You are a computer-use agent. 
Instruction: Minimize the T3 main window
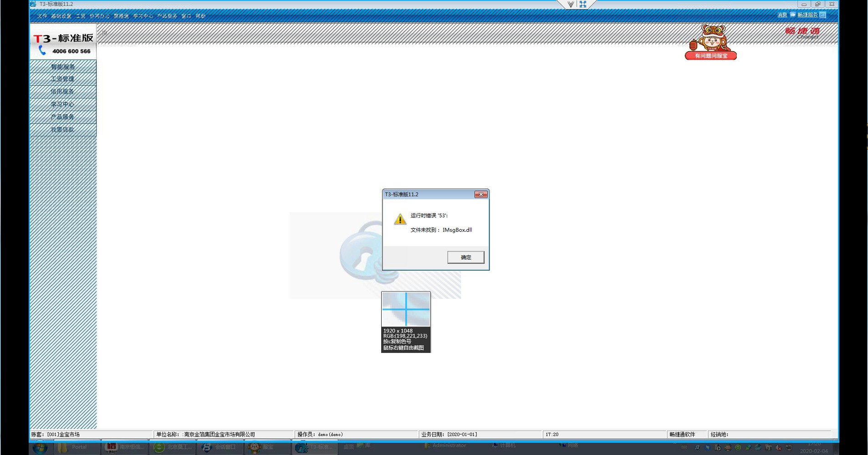coord(804,4)
